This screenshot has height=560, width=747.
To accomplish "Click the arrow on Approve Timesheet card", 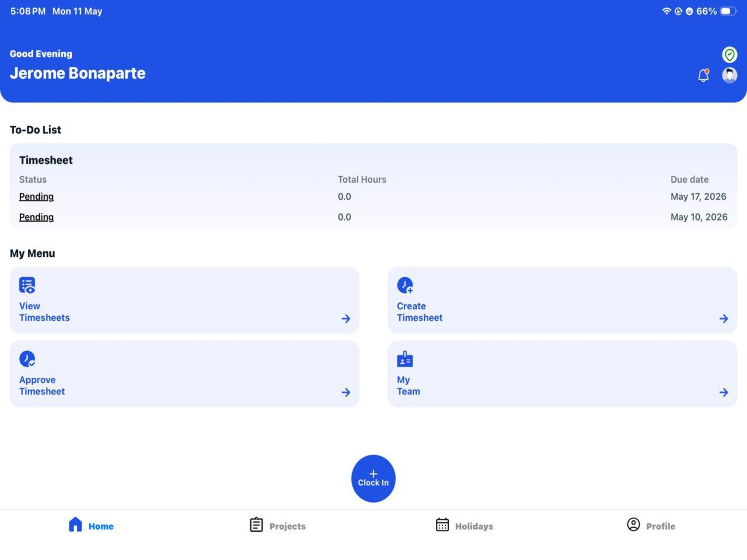I will tap(346, 392).
